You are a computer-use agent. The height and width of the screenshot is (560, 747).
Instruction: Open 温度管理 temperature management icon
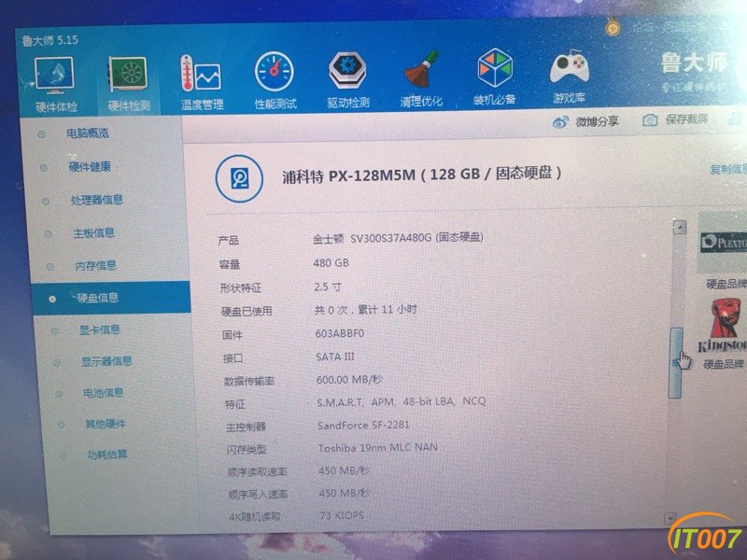pyautogui.click(x=201, y=74)
